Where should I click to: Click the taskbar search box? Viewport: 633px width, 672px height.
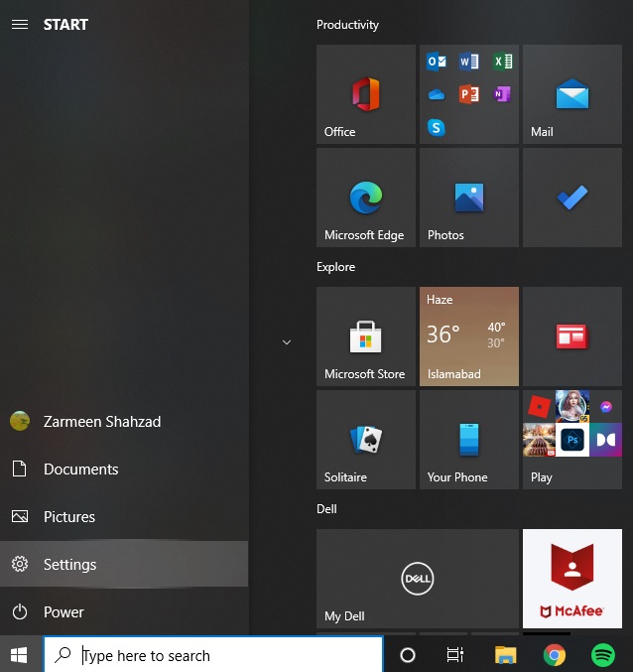click(x=213, y=655)
